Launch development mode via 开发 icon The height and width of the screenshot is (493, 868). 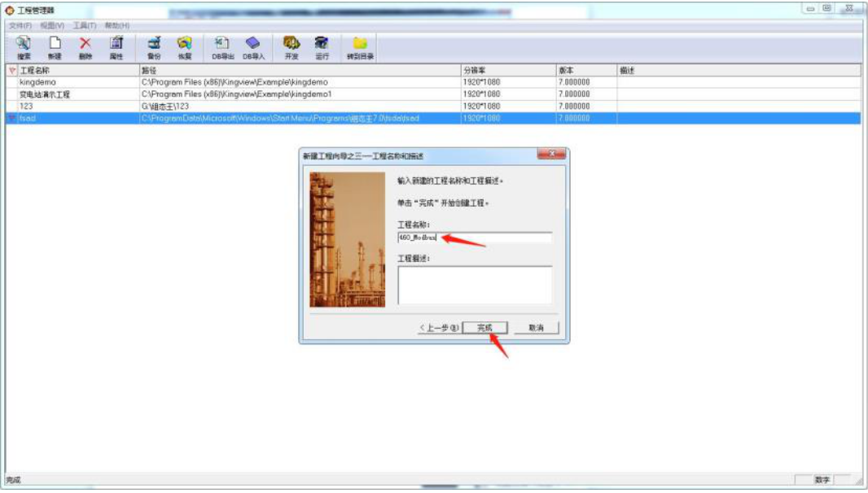tap(289, 45)
